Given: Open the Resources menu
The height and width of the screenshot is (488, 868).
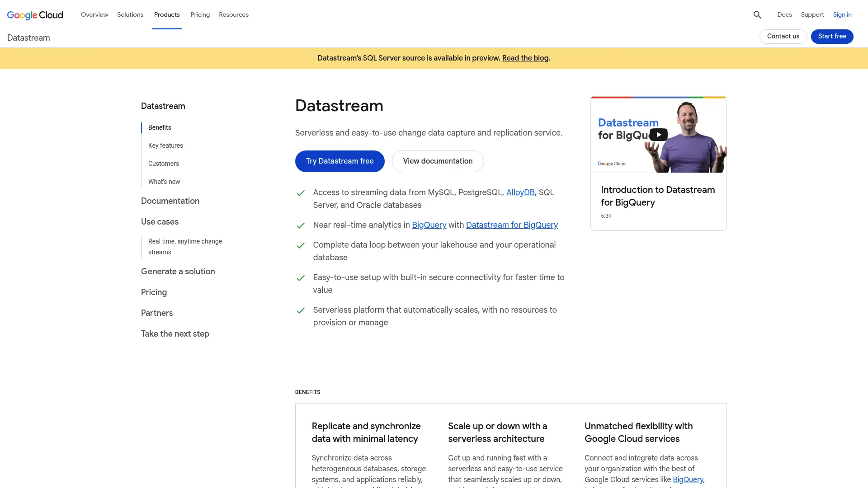Looking at the screenshot, I should pyautogui.click(x=234, y=14).
